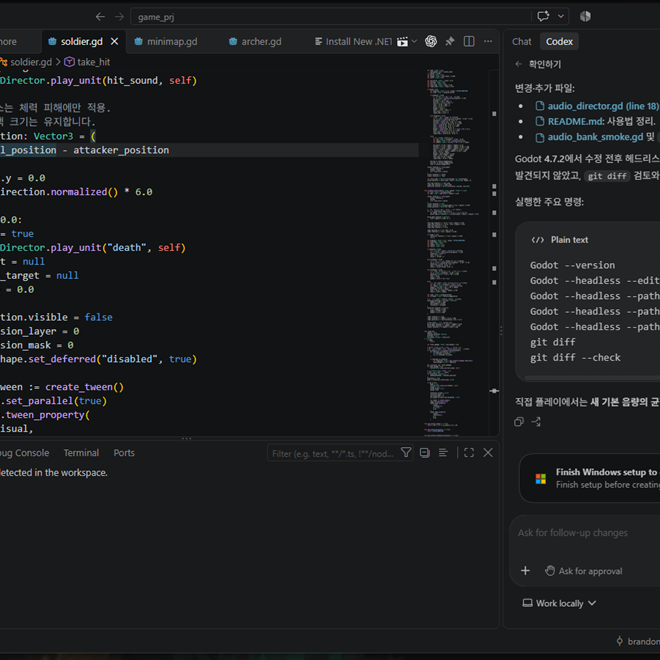Viewport: 660px width, 660px height.
Task: Open the audio_bank_smoke.gd file link
Action: click(590, 137)
